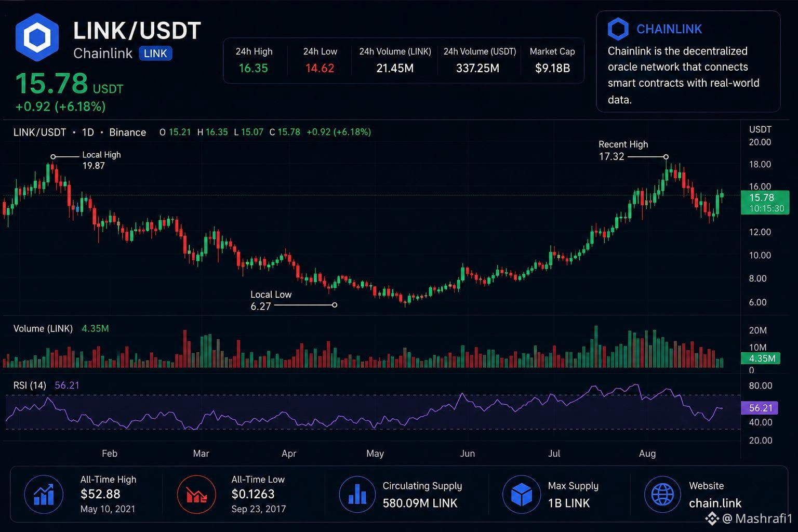
Task: Click the high price H 16.35 in chart header
Action: pos(212,132)
